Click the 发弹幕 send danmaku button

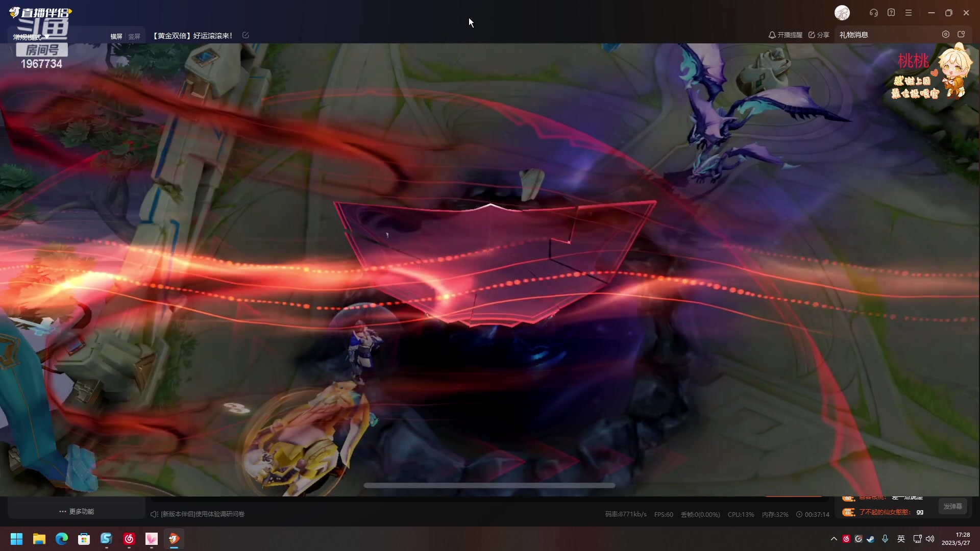click(x=952, y=506)
